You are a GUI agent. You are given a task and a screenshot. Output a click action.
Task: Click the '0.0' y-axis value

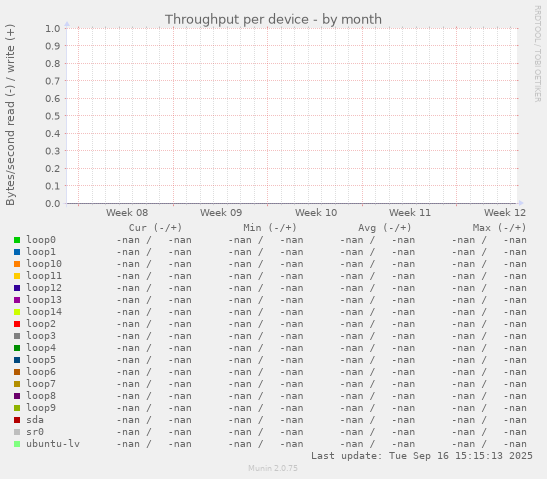[53, 203]
